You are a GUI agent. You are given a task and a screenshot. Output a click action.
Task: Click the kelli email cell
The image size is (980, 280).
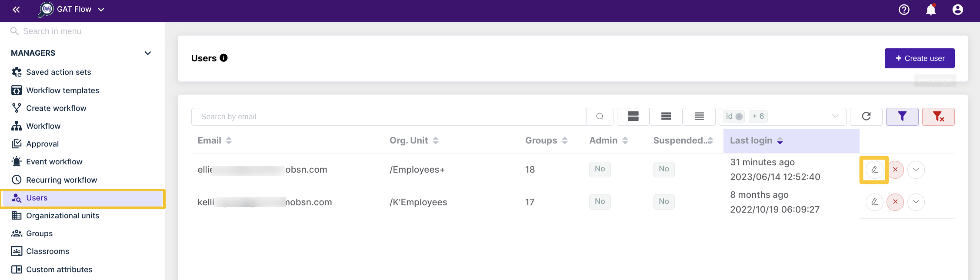point(264,202)
